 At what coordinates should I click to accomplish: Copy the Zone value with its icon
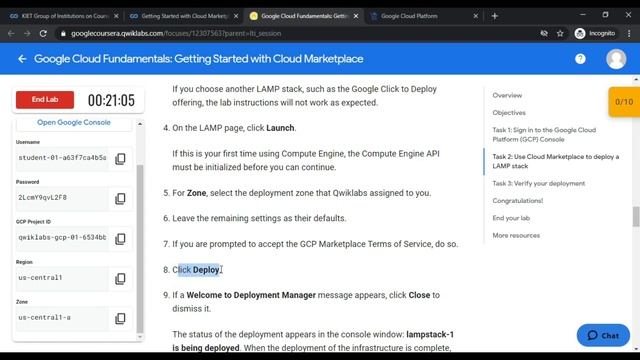[x=120, y=318]
